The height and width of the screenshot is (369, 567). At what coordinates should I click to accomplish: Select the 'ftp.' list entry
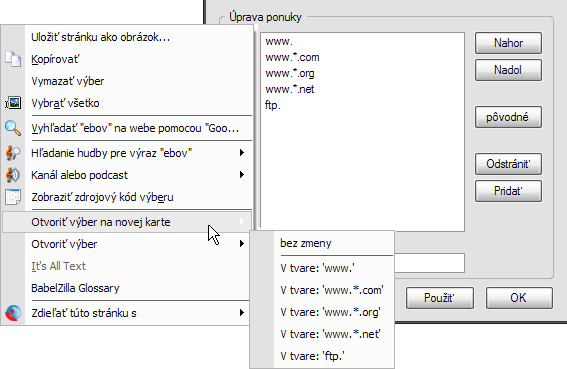tap(362, 105)
